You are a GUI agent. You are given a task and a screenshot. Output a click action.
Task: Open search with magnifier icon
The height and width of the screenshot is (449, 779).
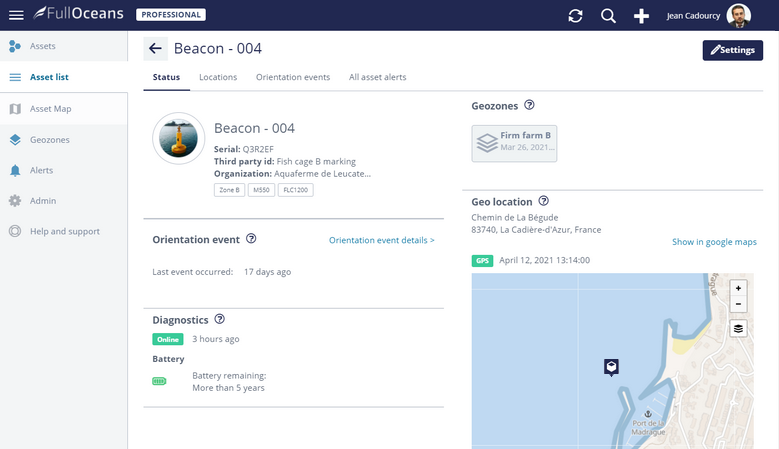coord(608,16)
